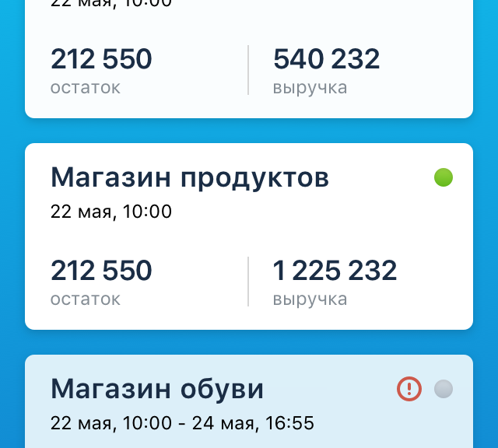This screenshot has width=498, height=448.
Task: Tap date 22 мая, 10:00 under Магазин продуктов
Action: (x=111, y=212)
